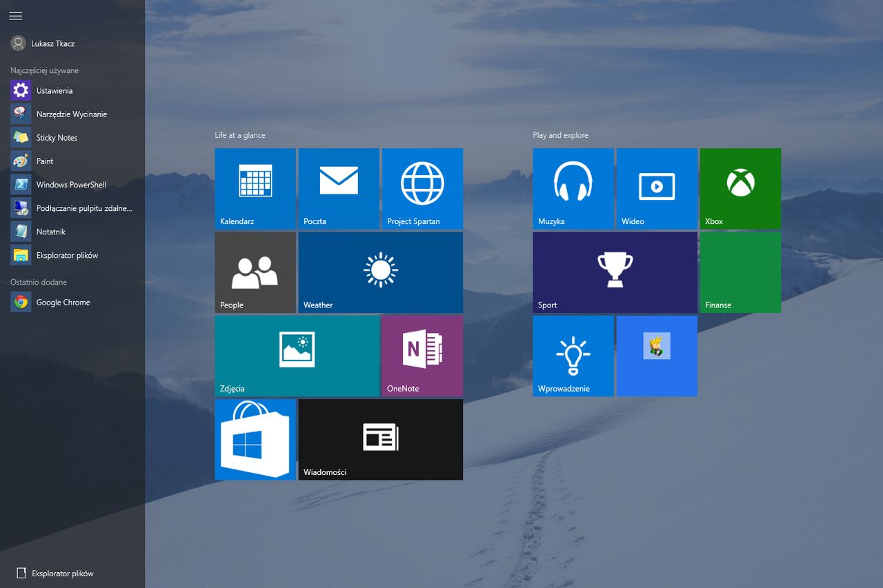Open the Finanse tile
The width and height of the screenshot is (883, 588).
[x=740, y=272]
